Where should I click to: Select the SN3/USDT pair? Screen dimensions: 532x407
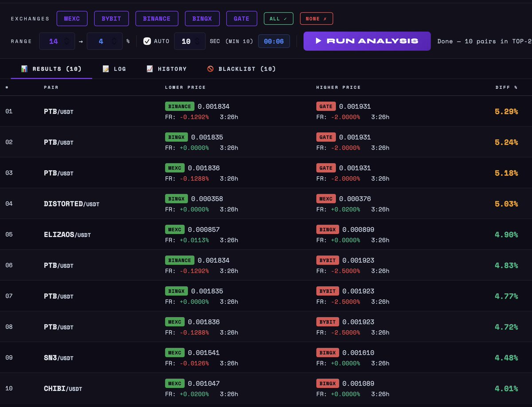pos(59,358)
